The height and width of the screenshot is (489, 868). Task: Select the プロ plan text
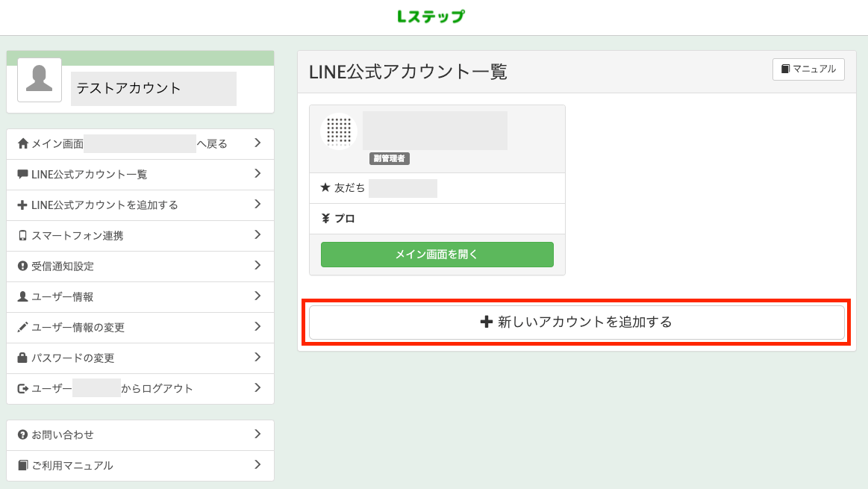click(x=345, y=219)
